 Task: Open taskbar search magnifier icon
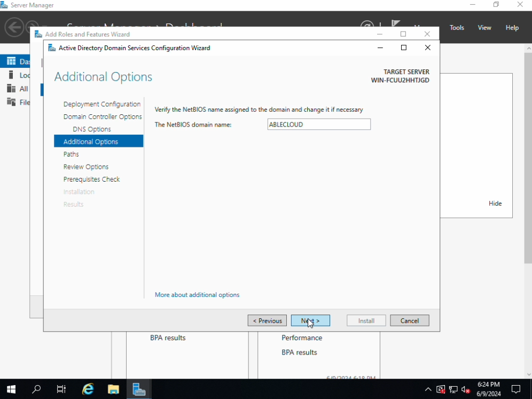[36, 389]
